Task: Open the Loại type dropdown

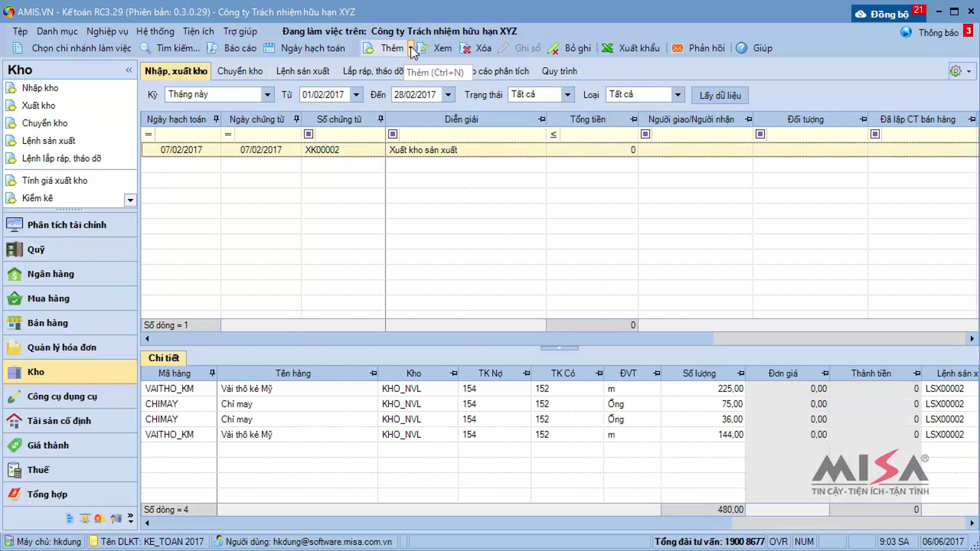Action: click(677, 95)
